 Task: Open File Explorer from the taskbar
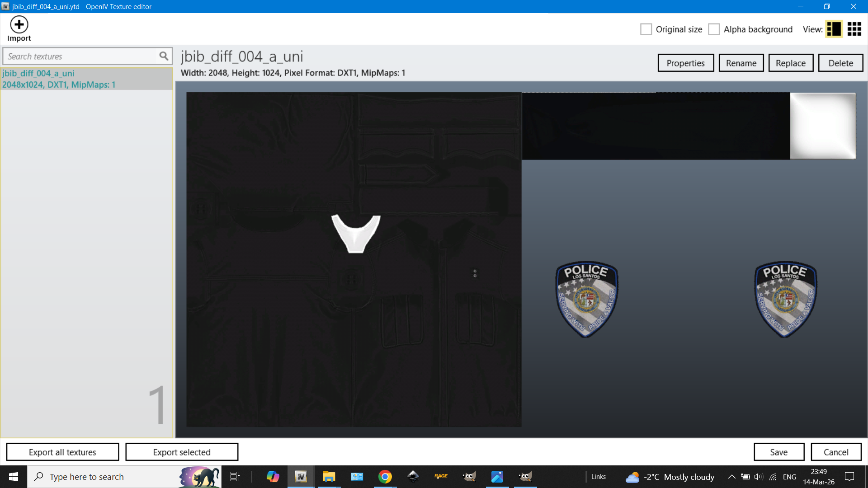[329, 477]
